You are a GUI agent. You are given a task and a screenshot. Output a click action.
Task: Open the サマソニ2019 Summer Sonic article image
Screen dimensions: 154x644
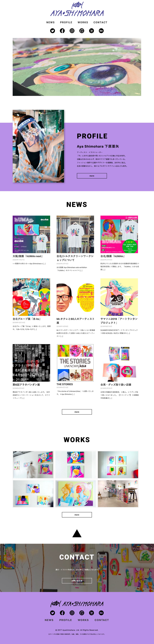pyautogui.click(x=119, y=297)
